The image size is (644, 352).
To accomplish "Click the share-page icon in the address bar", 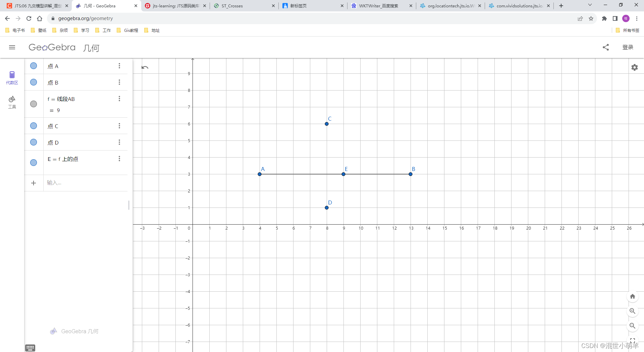I will point(580,18).
